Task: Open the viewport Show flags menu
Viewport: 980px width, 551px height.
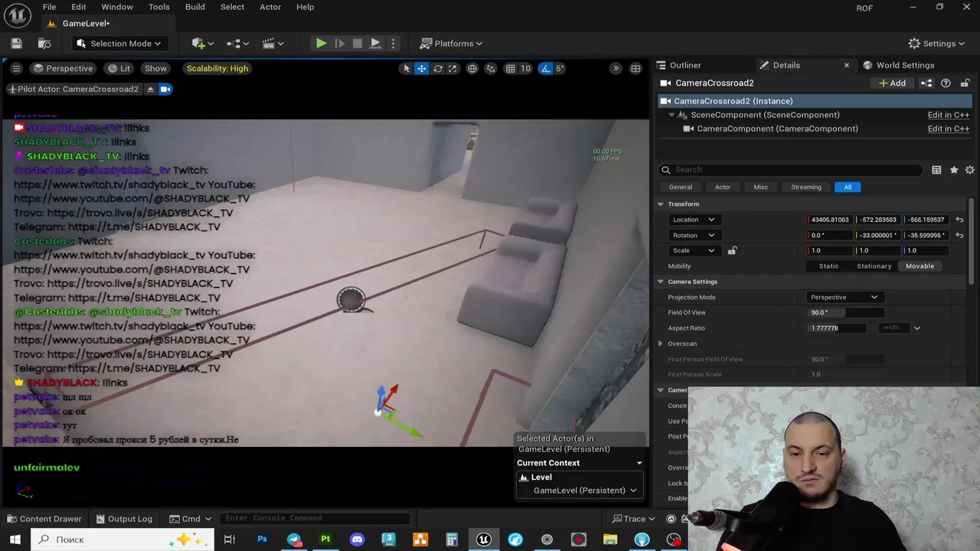Action: coord(155,68)
